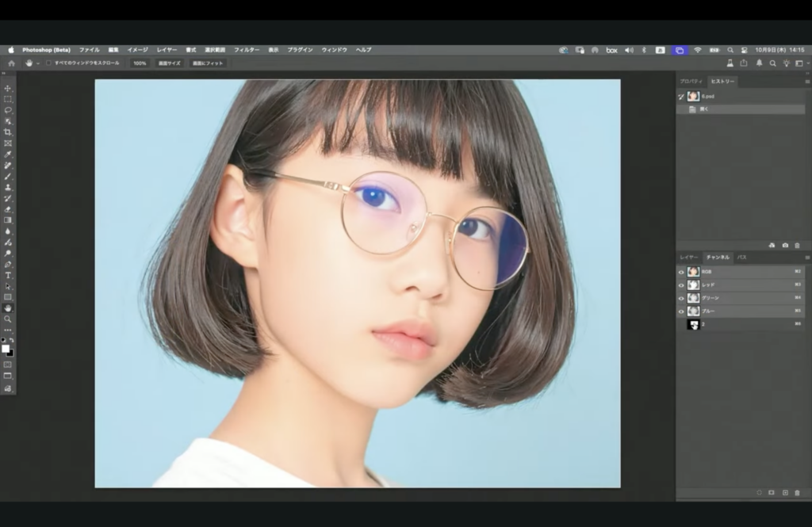
Task: Select the Lasso tool
Action: [8, 110]
